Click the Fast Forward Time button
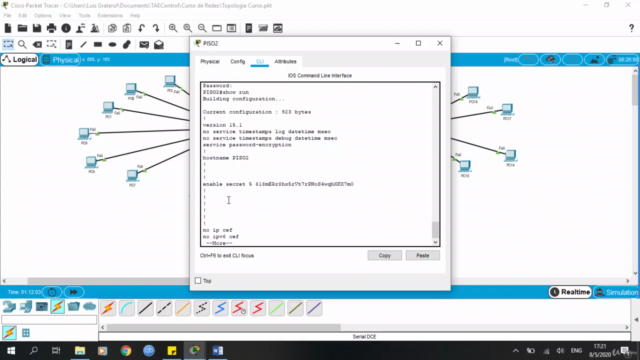The height and width of the screenshot is (360, 640). tap(73, 292)
